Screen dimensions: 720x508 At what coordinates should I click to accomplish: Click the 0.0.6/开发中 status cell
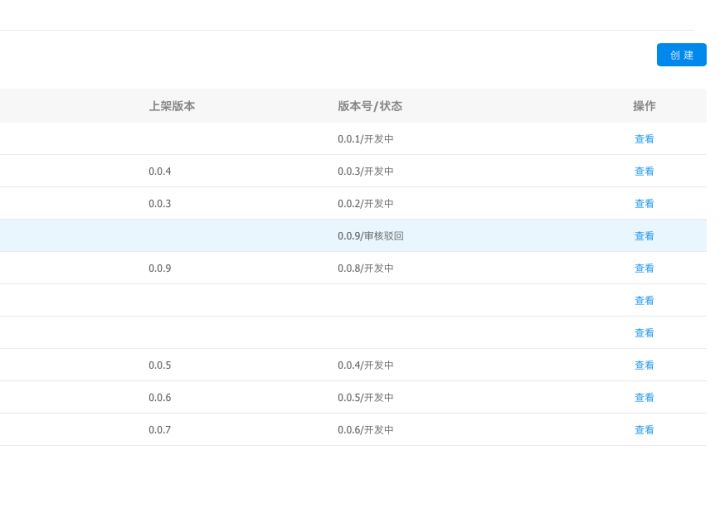tap(365, 430)
